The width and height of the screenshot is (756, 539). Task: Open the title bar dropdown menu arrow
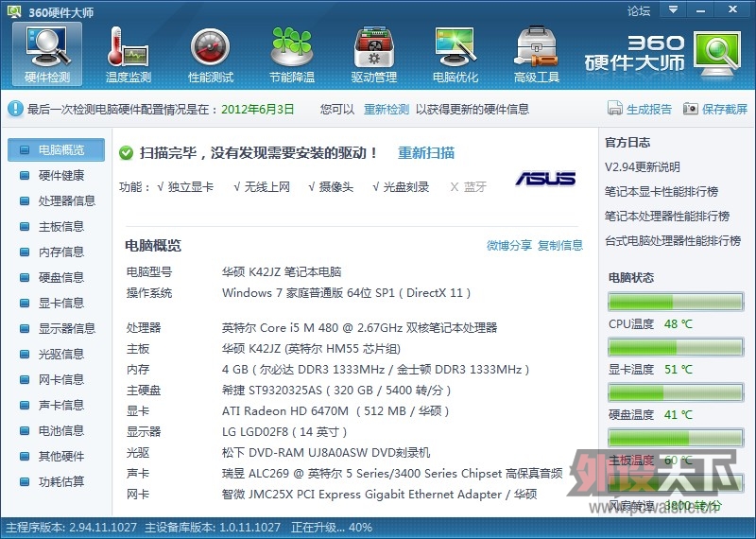click(673, 10)
